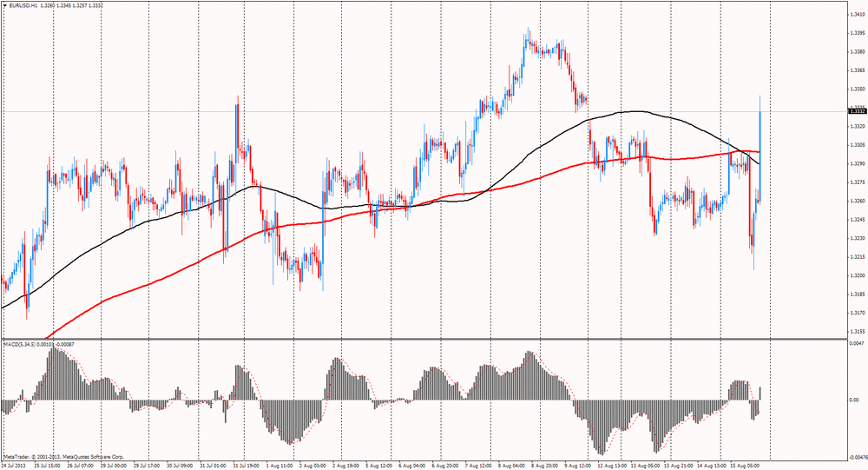Click the MetaTrader copyright text
868x470 pixels.
(63, 456)
